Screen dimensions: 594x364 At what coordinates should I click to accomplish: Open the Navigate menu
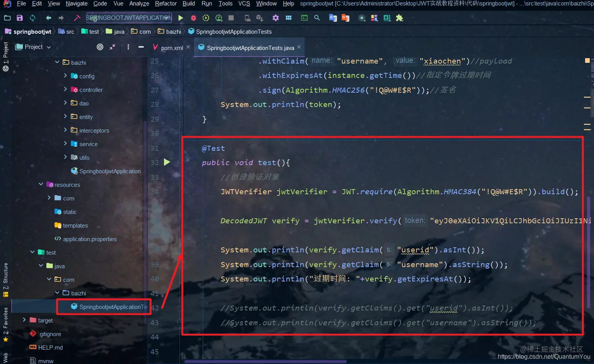tap(77, 4)
